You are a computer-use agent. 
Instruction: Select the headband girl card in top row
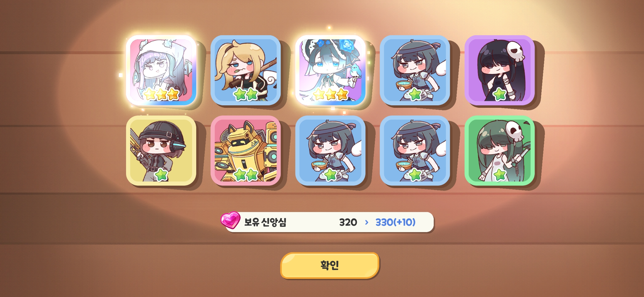tap(415, 70)
